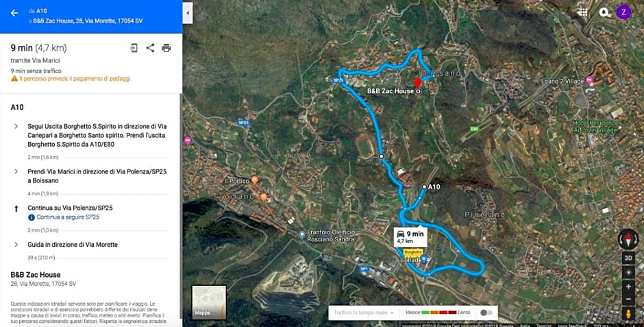
Task: Click the Continua a seguire SP25 link
Action: 68,217
